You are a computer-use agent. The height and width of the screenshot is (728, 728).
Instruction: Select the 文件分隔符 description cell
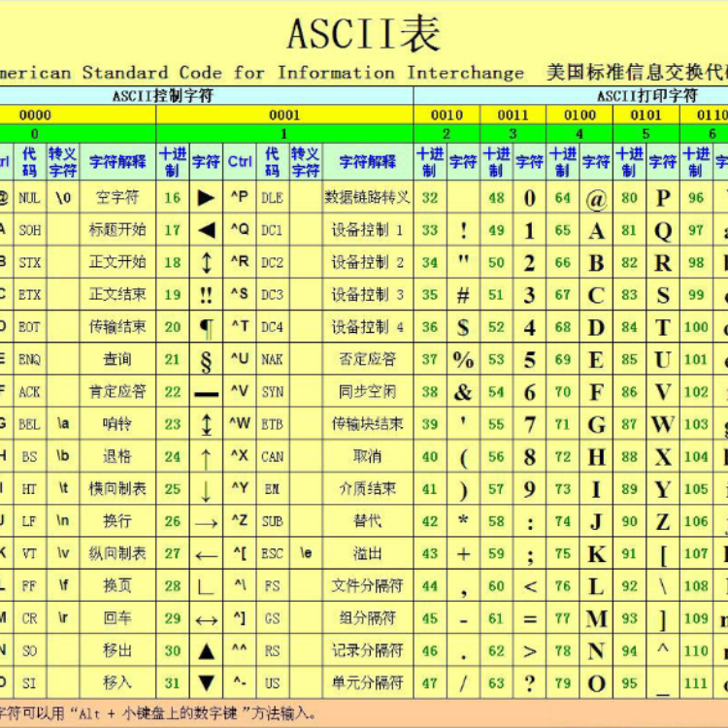[x=367, y=586]
